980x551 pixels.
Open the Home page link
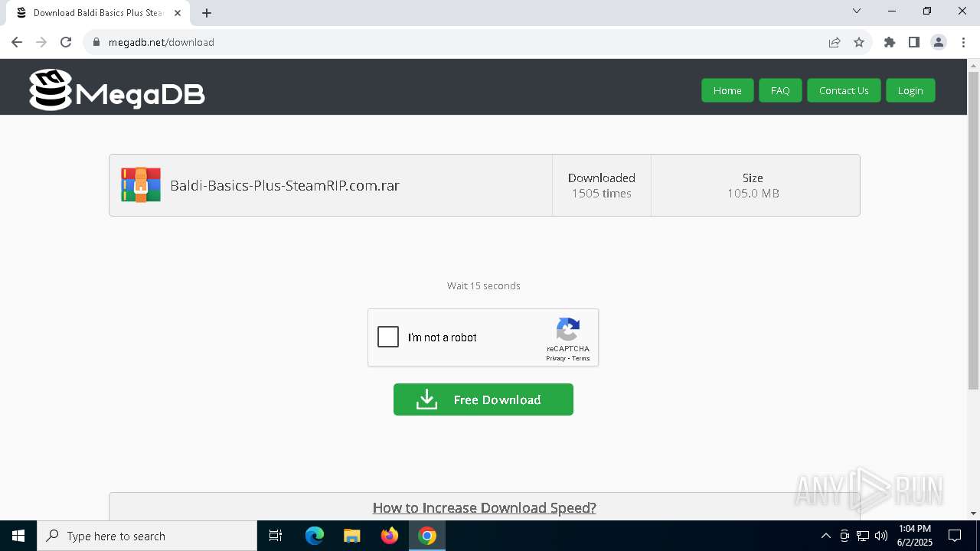coord(727,90)
